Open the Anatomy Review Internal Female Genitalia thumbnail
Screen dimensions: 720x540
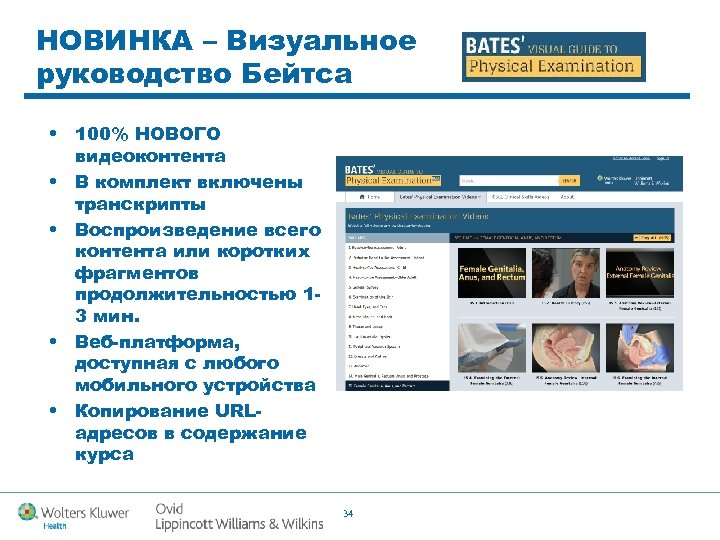pos(566,348)
